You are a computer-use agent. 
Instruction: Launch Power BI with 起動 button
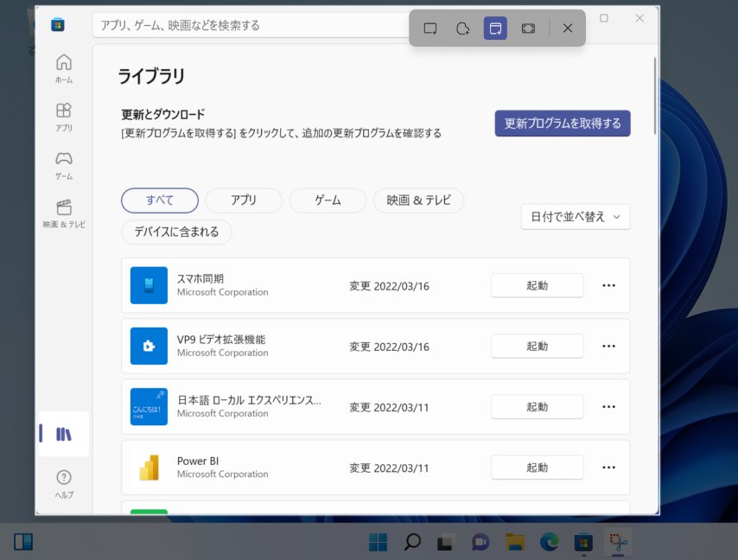coord(537,468)
